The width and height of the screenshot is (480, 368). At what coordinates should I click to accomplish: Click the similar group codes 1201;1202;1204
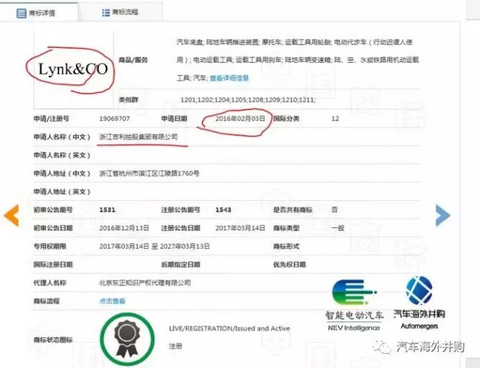pos(248,100)
